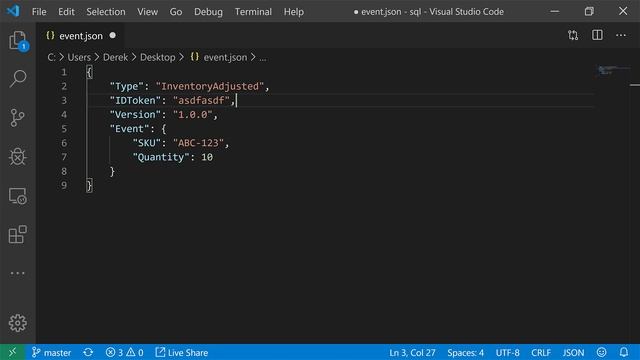Start a Live Share session

click(182, 352)
